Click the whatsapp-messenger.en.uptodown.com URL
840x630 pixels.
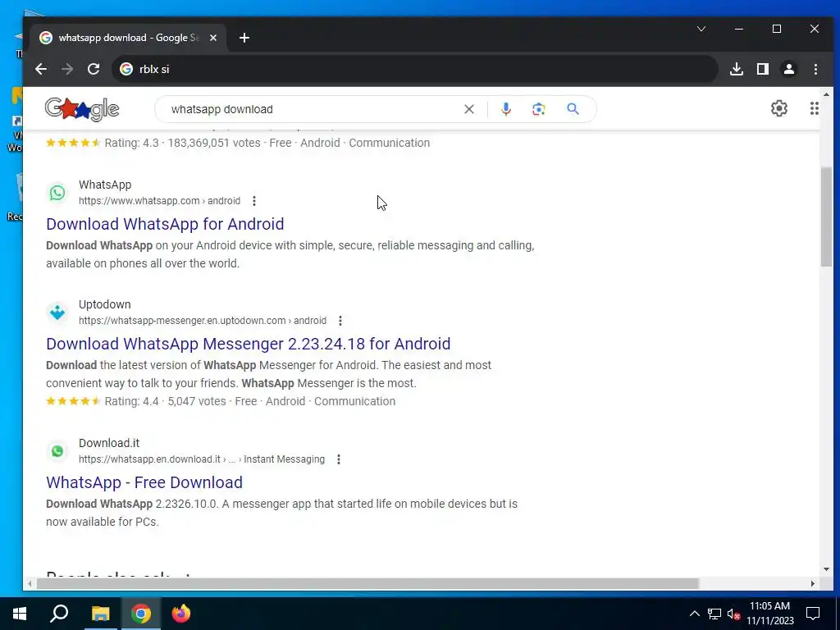point(203,321)
